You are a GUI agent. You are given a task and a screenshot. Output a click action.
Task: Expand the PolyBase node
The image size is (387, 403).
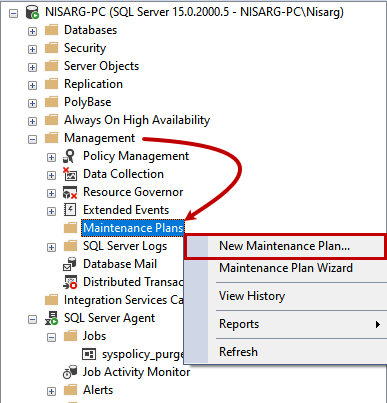tap(32, 104)
